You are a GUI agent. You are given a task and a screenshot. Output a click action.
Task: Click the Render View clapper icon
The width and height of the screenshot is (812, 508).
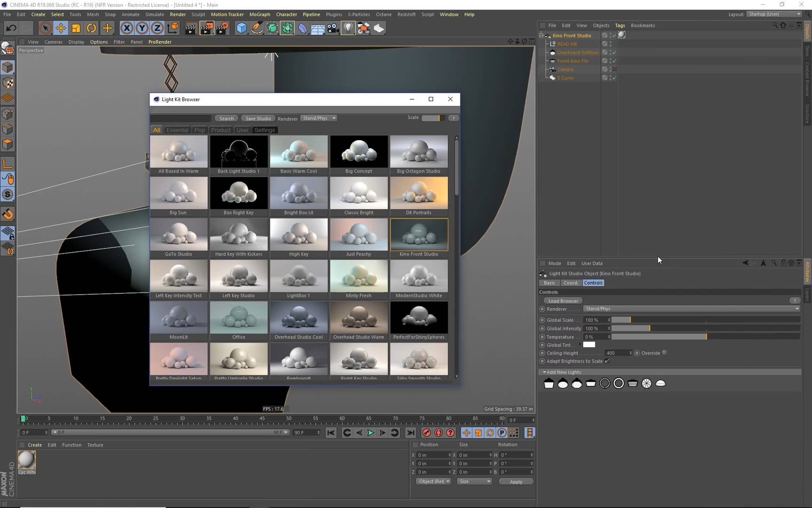tap(190, 28)
